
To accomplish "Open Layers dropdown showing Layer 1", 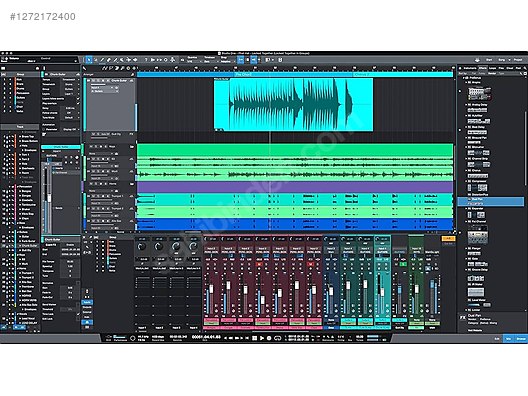I will (x=69, y=94).
